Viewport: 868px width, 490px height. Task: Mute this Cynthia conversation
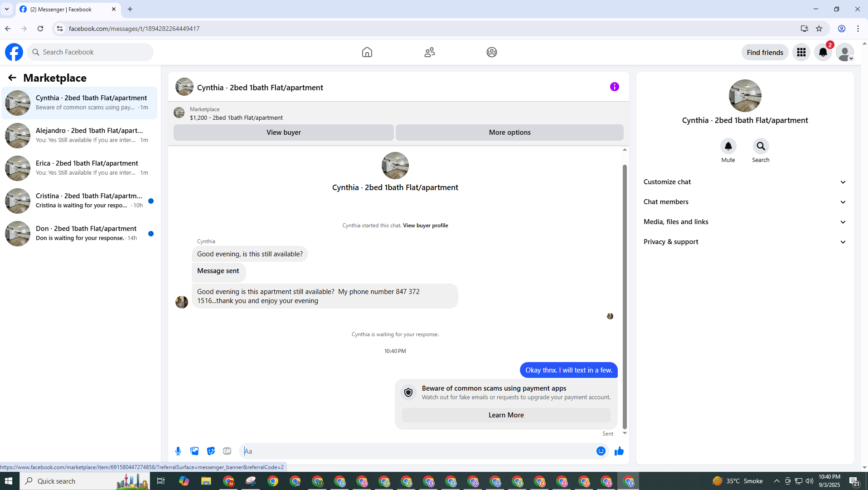pos(728,146)
